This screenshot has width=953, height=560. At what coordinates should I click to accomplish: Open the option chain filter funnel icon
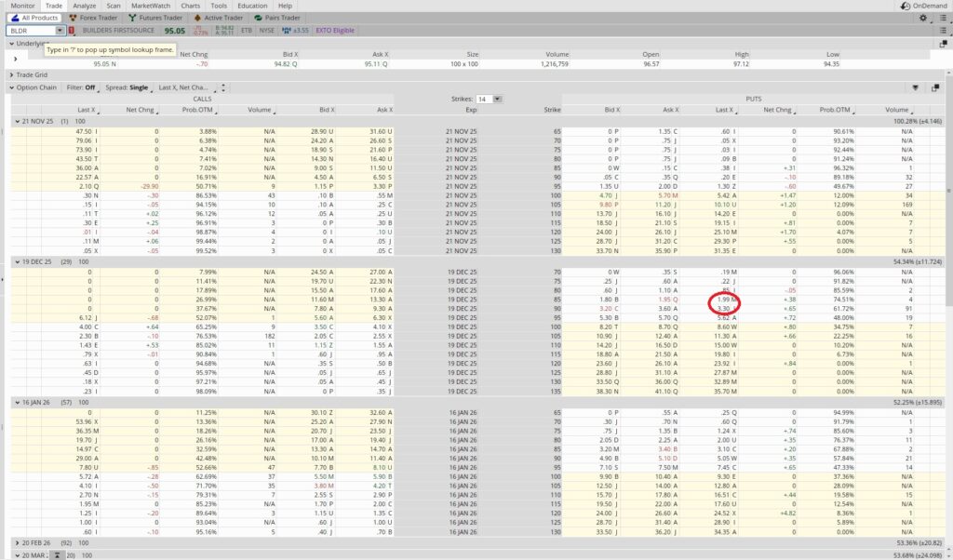tap(916, 87)
